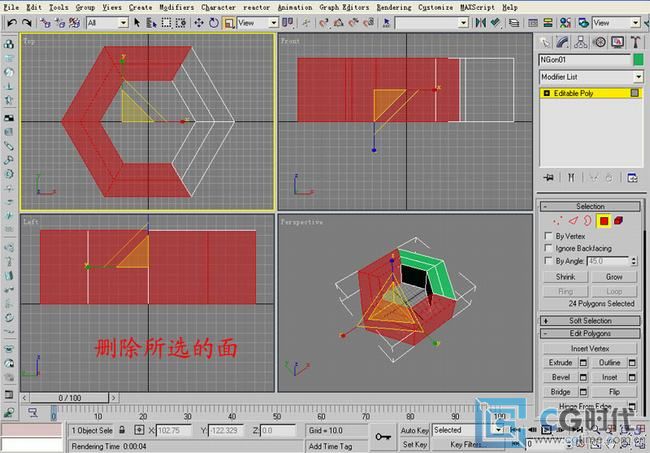Click the selection lock padlock icon
The width and height of the screenshot is (650, 453).
(122, 430)
